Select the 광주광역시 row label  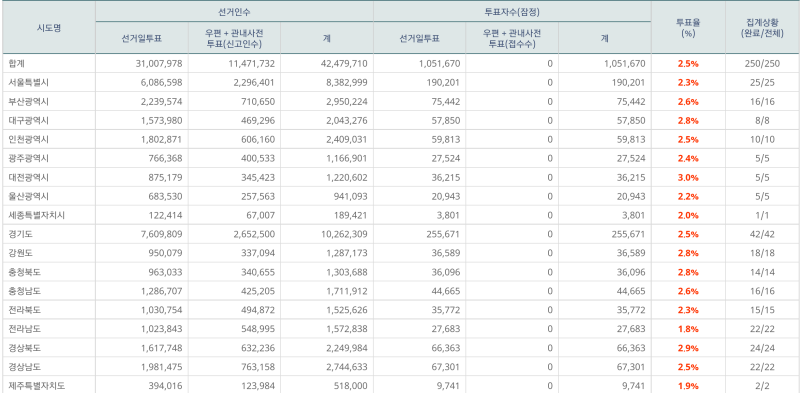(x=29, y=158)
